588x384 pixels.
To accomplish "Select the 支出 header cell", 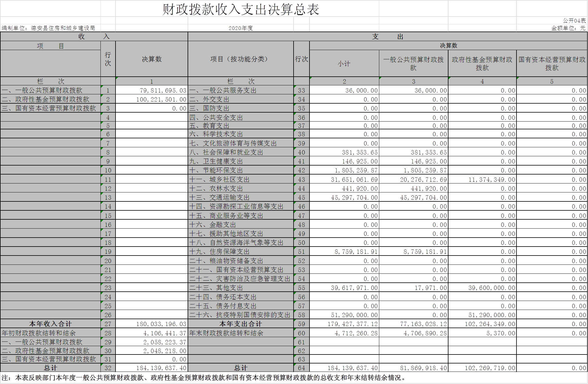I will (x=387, y=36).
